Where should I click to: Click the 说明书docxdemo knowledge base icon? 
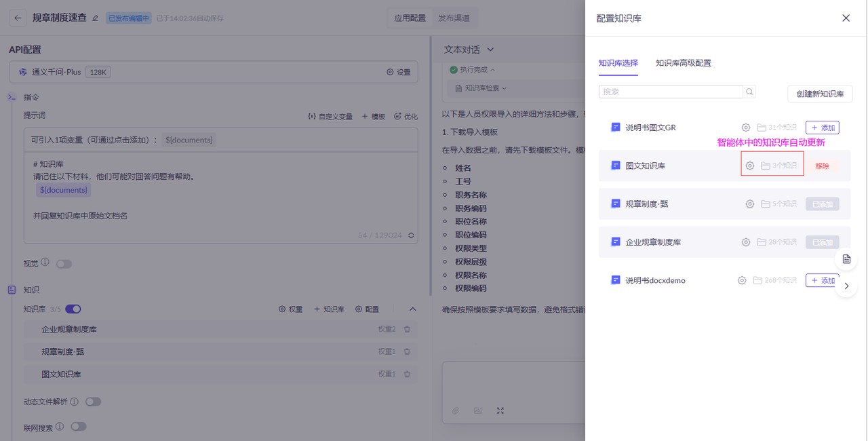pyautogui.click(x=616, y=280)
